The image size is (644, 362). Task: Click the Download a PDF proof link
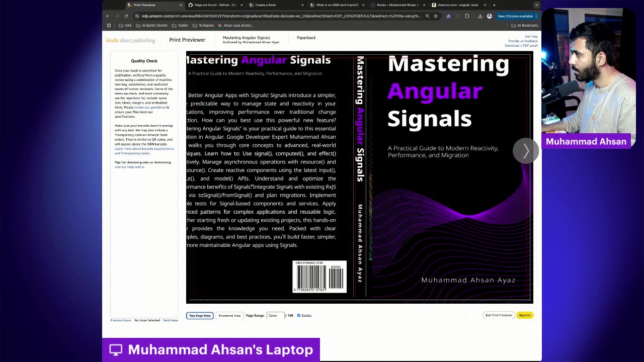click(x=521, y=46)
